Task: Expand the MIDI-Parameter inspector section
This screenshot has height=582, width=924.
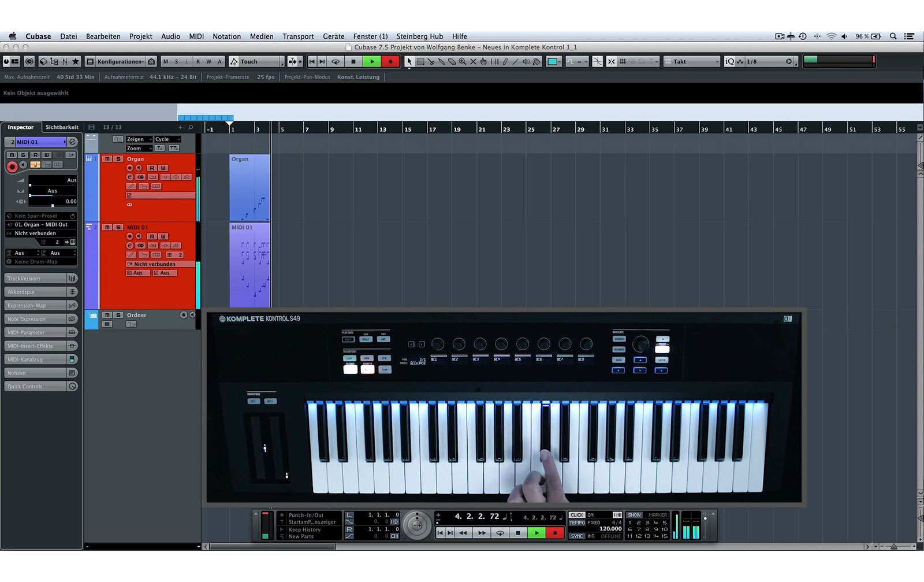Action: [41, 332]
